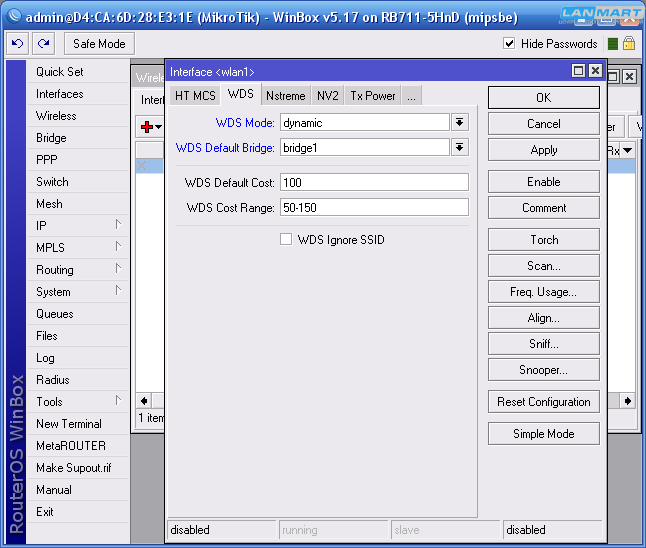Toggle Safe Mode button
Image resolution: width=646 pixels, height=548 pixels.
(99, 44)
